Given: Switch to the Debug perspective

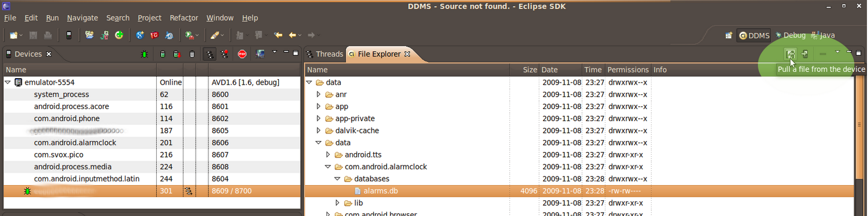Looking at the screenshot, I should [x=790, y=35].
